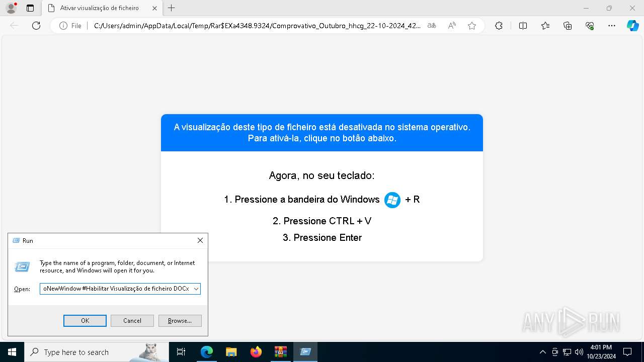Open Edge tab actions menu icon

click(x=30, y=8)
